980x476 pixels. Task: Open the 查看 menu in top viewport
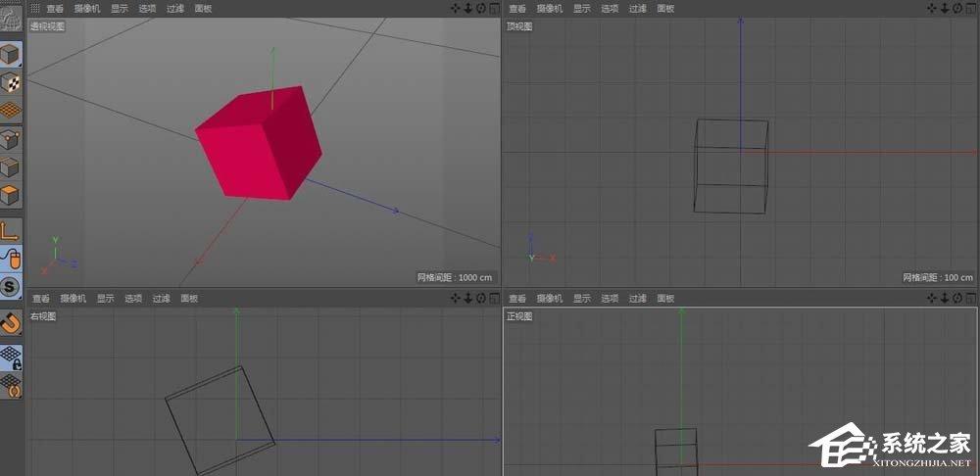coord(517,9)
